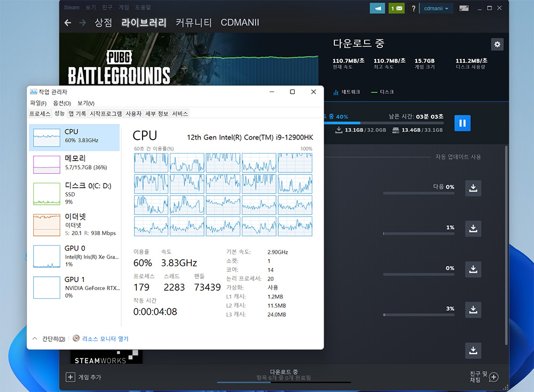
Task: Pause the current PUBG download
Action: click(462, 123)
